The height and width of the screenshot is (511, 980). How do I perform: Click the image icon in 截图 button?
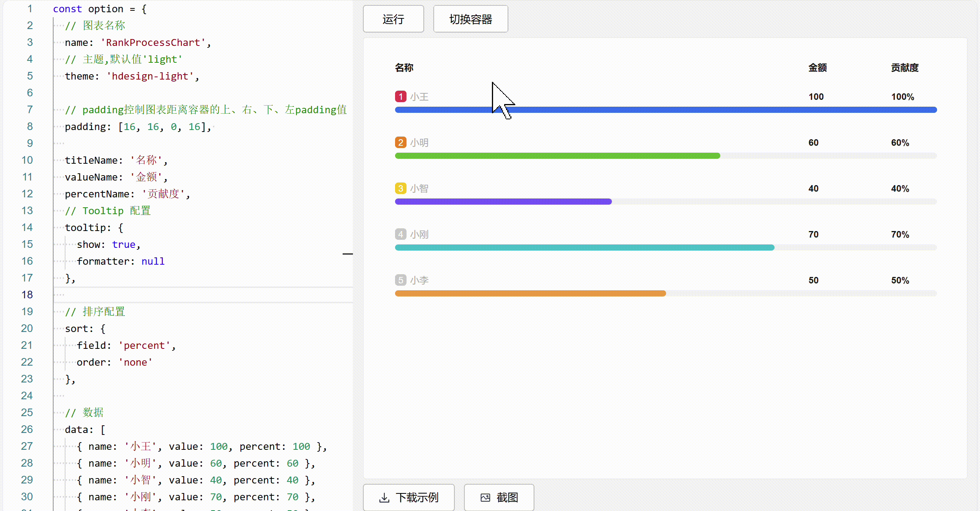485,498
